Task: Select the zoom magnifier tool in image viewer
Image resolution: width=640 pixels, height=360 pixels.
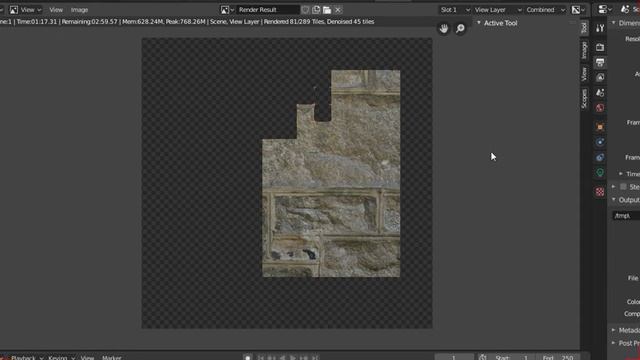Action: pos(460,28)
